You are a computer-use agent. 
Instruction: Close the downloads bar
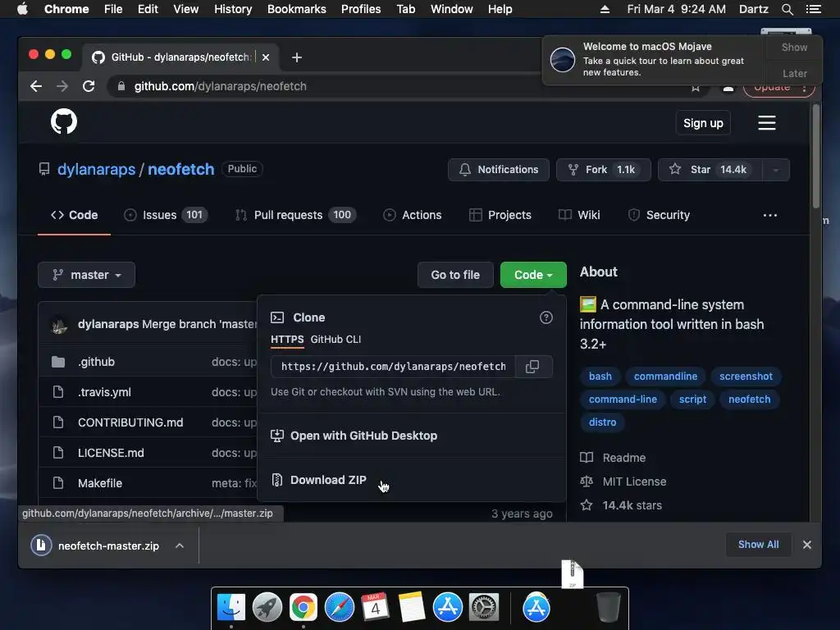[x=807, y=545]
